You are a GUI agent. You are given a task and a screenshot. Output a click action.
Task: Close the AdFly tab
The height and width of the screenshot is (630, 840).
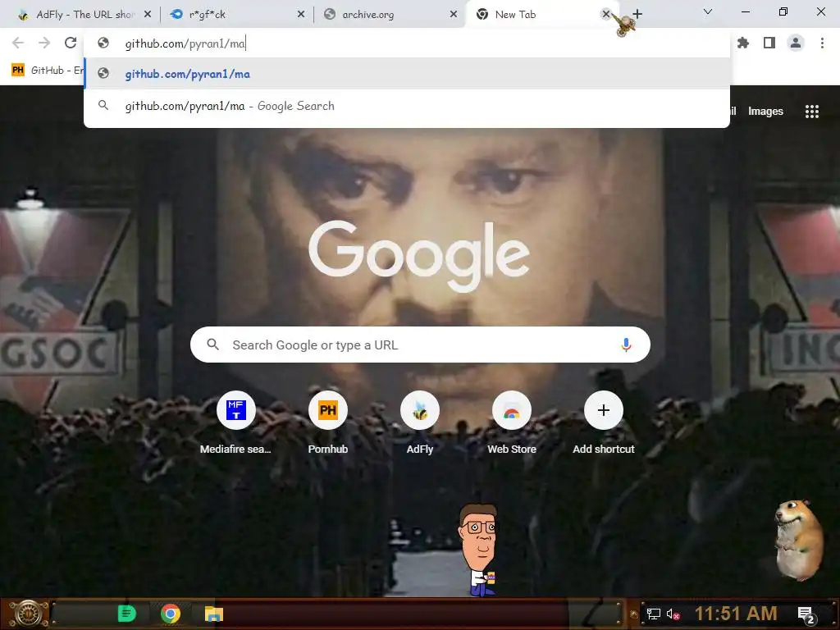(x=148, y=15)
